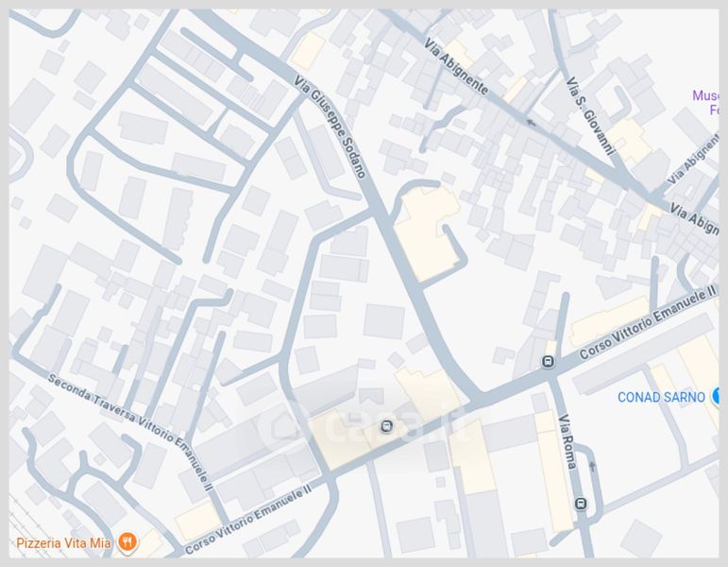Click the blue marker beside CONAD SARNO

[717, 397]
